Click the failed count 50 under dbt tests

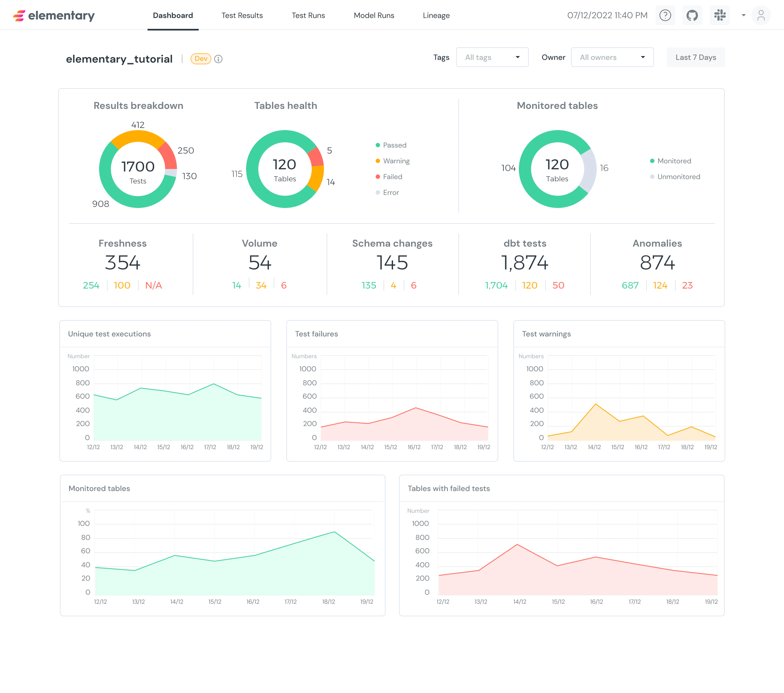tap(558, 285)
